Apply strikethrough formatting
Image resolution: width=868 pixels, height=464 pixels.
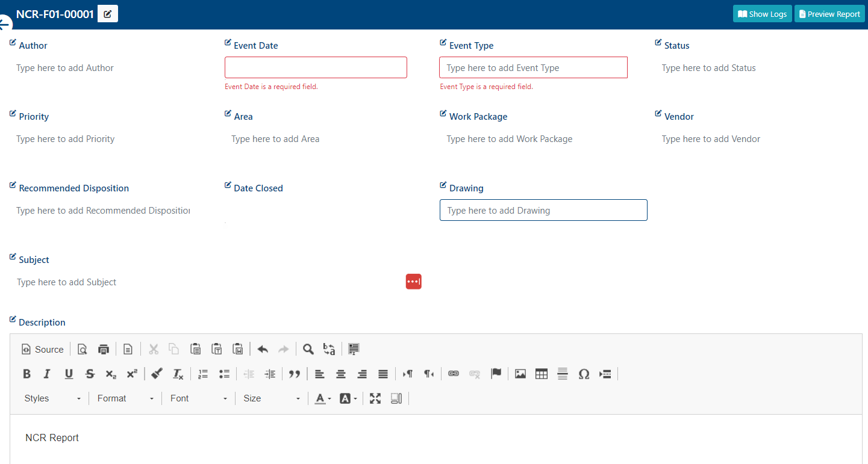pyautogui.click(x=90, y=374)
